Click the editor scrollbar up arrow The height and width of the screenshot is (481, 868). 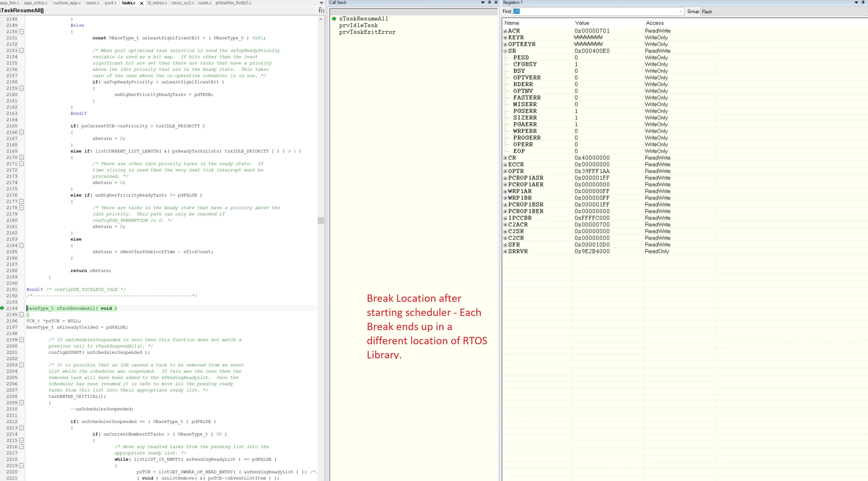point(320,19)
